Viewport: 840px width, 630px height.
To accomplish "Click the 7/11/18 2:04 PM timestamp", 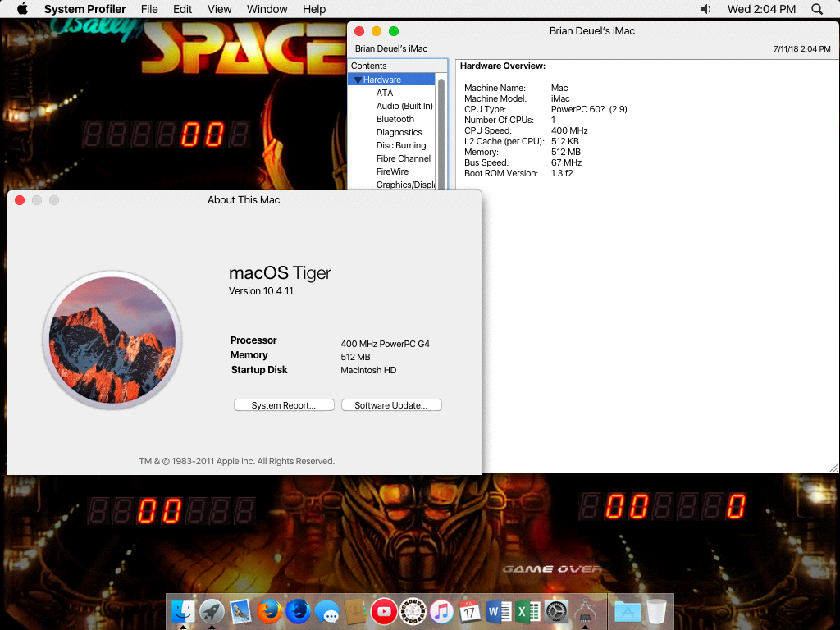I will [x=801, y=48].
